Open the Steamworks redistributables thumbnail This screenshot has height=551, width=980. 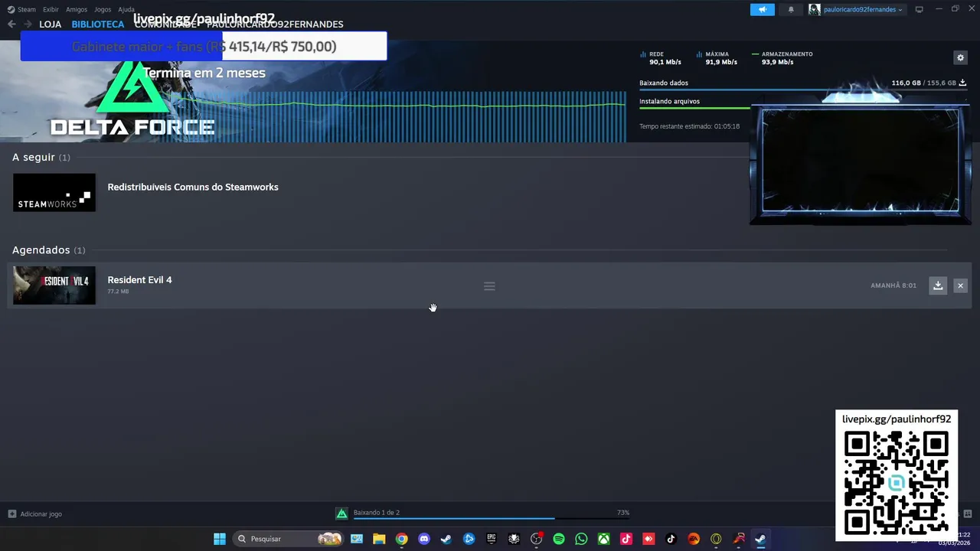click(x=54, y=192)
